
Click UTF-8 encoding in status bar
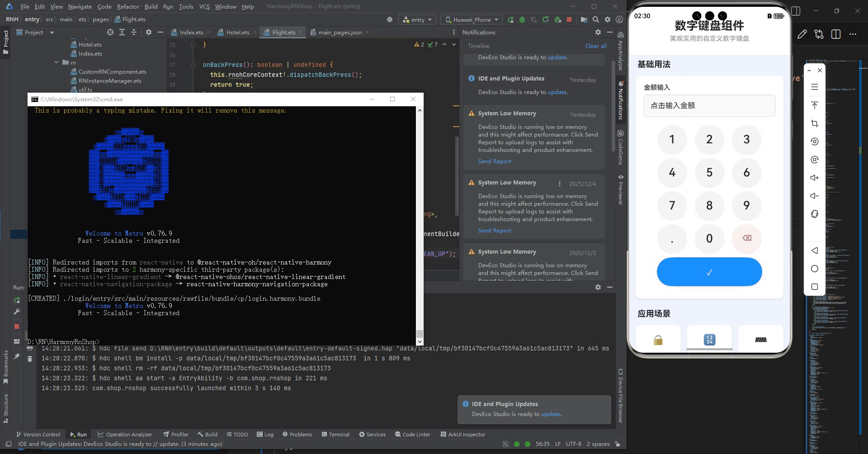573,444
